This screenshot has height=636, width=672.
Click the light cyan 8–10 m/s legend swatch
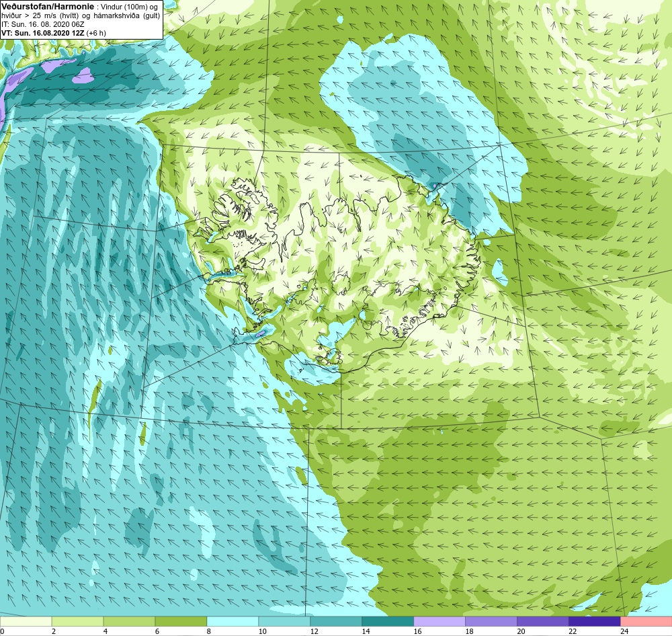[x=233, y=621]
